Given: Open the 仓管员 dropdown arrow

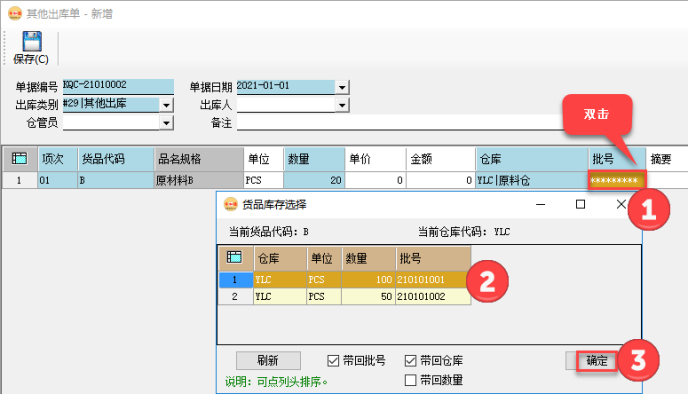Looking at the screenshot, I should (166, 123).
